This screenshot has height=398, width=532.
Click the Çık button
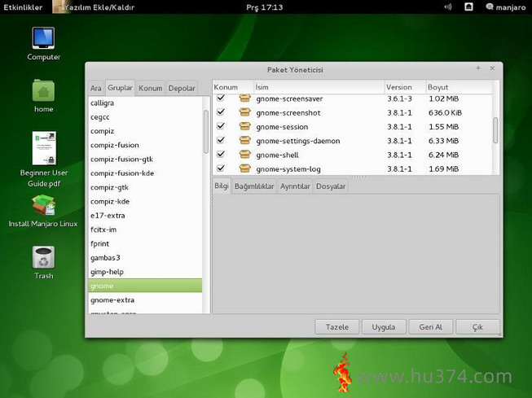pyautogui.click(x=477, y=327)
